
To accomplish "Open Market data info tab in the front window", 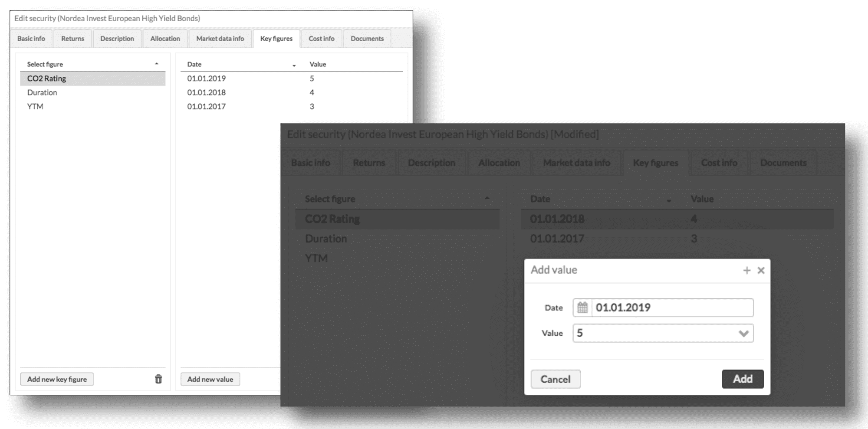I will pyautogui.click(x=220, y=39).
